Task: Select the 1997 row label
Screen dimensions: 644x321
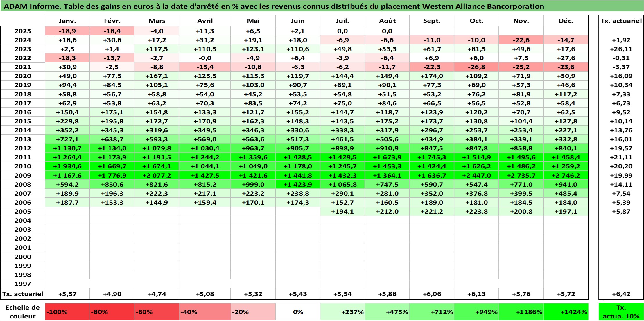Action: 23,284
